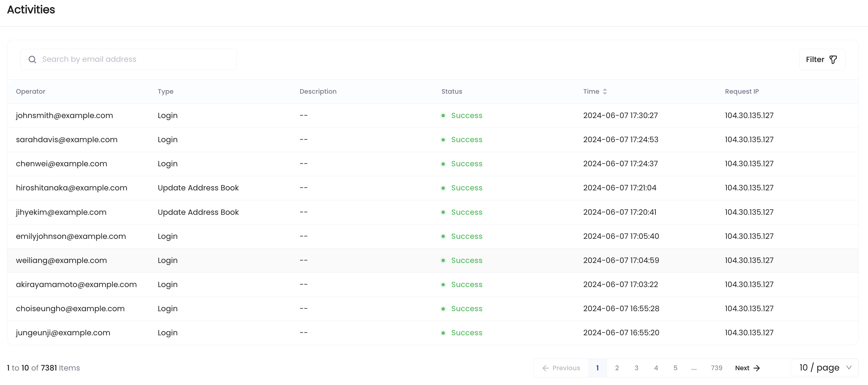The image size is (868, 385).
Task: Select current page 1
Action: point(597,368)
